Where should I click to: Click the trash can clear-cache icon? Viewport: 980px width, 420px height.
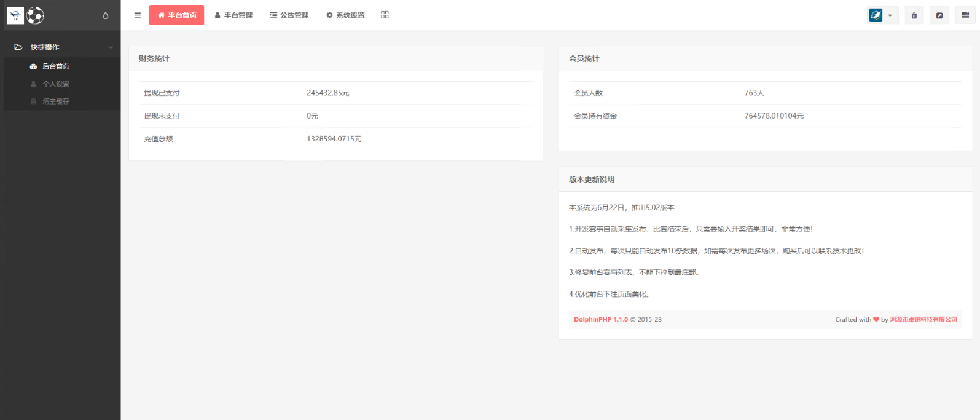click(914, 15)
